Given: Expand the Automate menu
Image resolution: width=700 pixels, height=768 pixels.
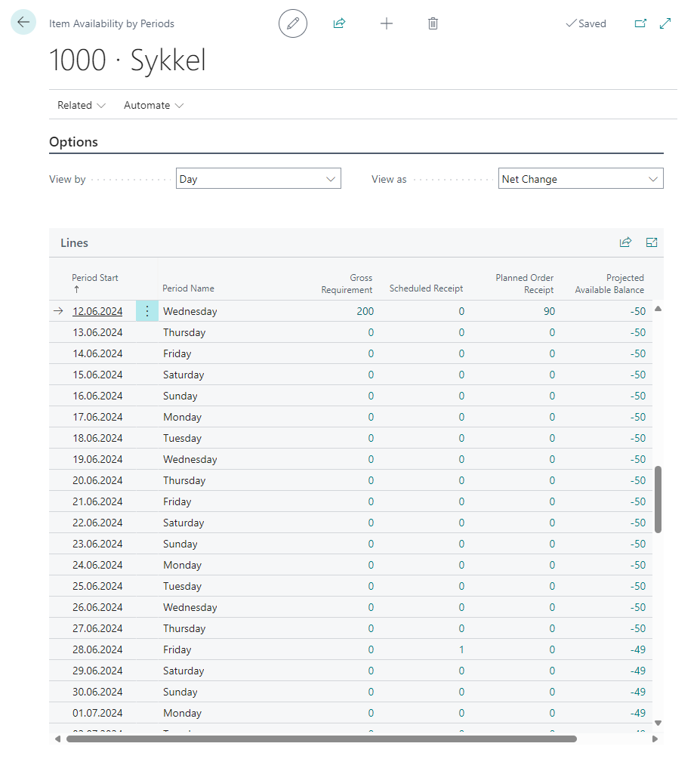Looking at the screenshot, I should 153,105.
